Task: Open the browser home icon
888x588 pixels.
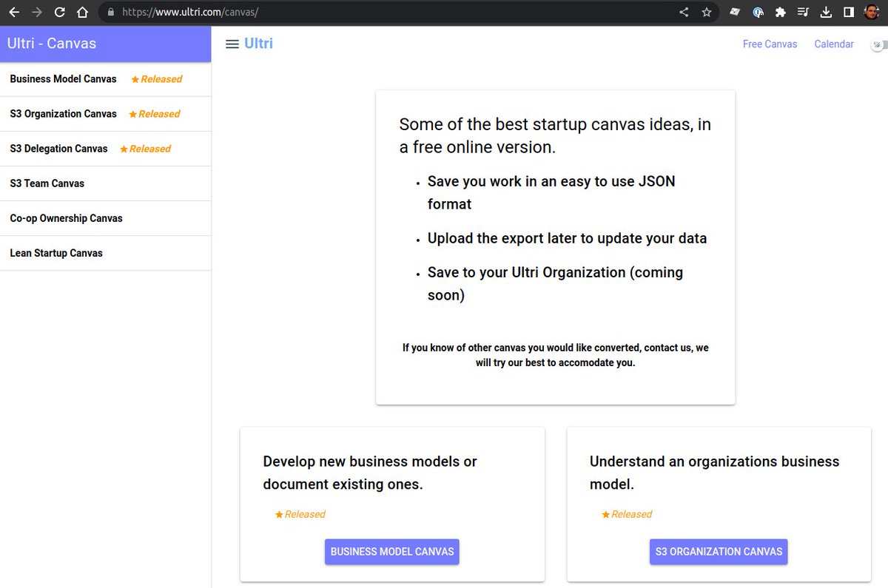Action: coord(83,12)
